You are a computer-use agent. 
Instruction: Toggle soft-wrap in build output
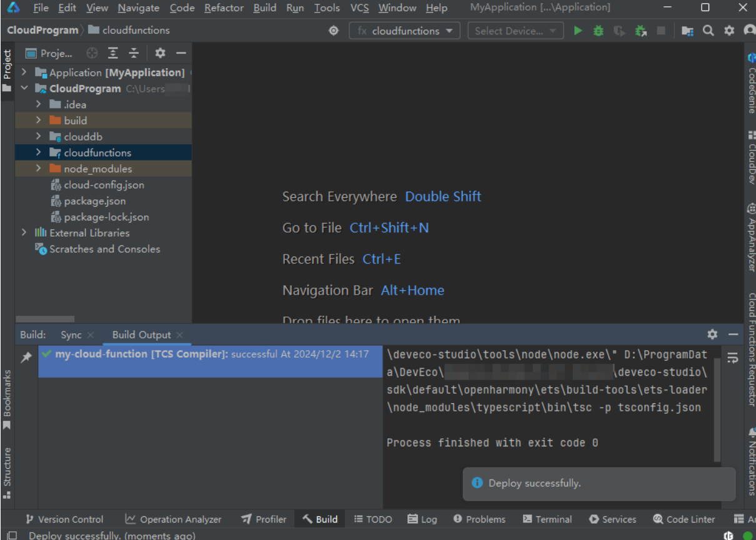coord(732,358)
